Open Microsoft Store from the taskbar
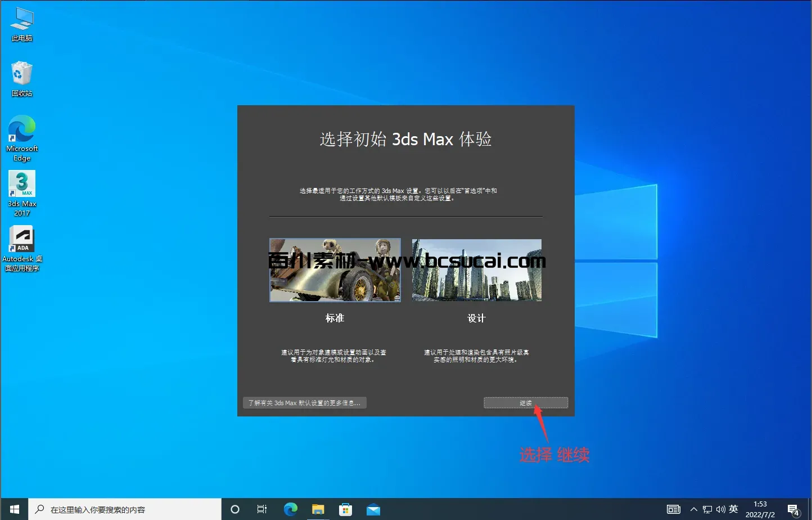 click(x=345, y=509)
